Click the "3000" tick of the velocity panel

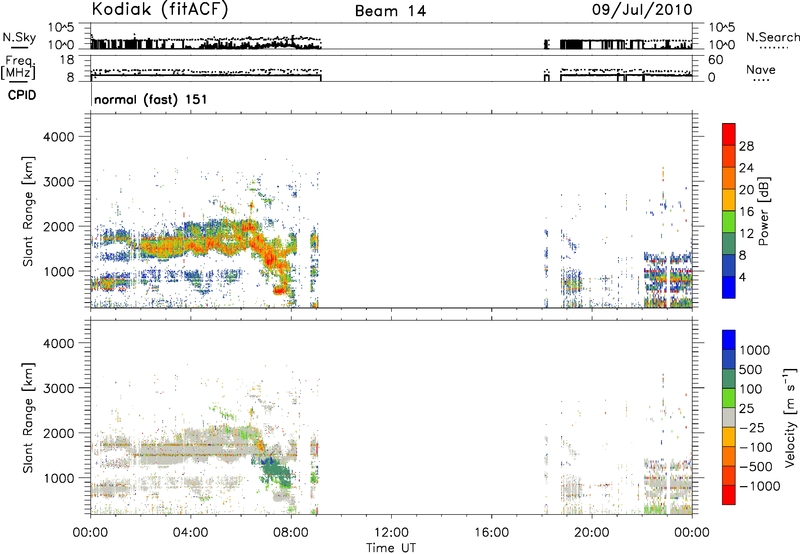58,388
